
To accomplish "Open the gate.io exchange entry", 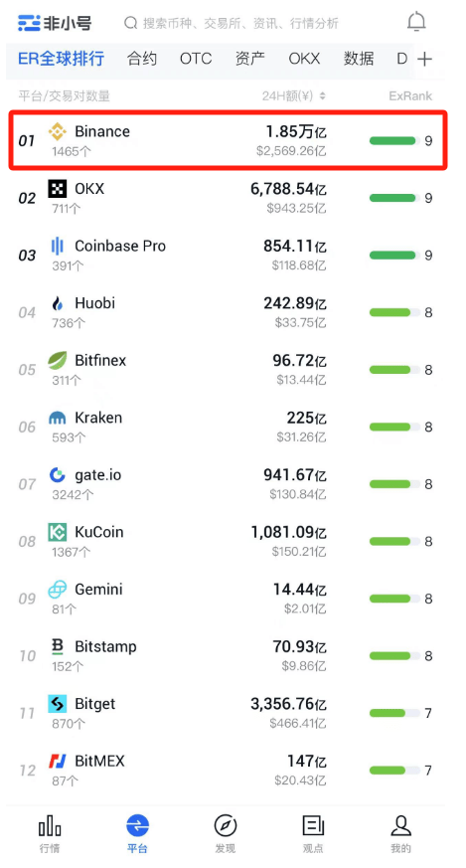I will [226, 484].
